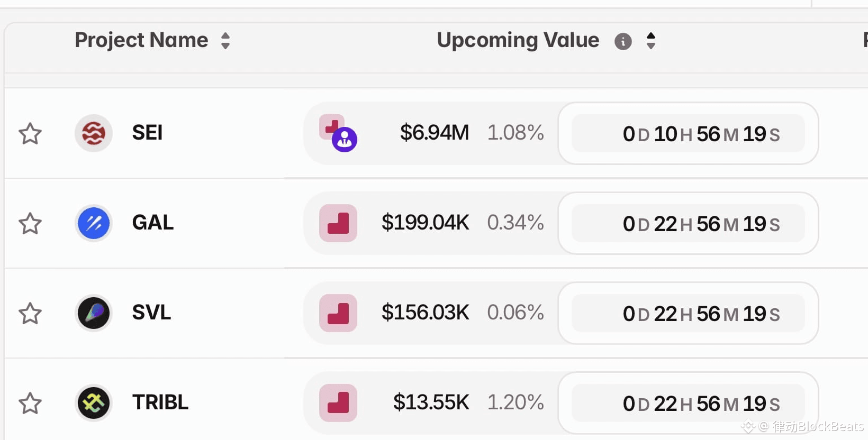Viewport: 868px width, 440px height.
Task: Click the TRIBL project logo icon
Action: point(94,403)
